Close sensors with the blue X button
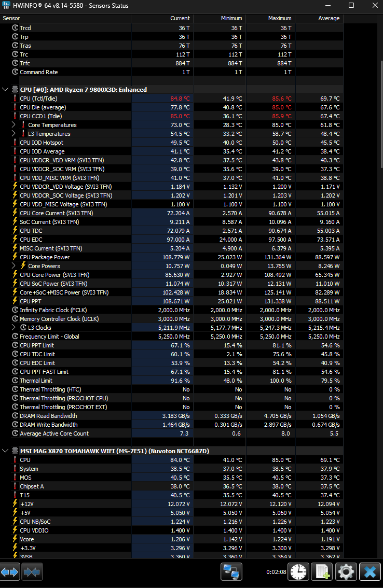Screen dimensions: 383x588 (370, 572)
